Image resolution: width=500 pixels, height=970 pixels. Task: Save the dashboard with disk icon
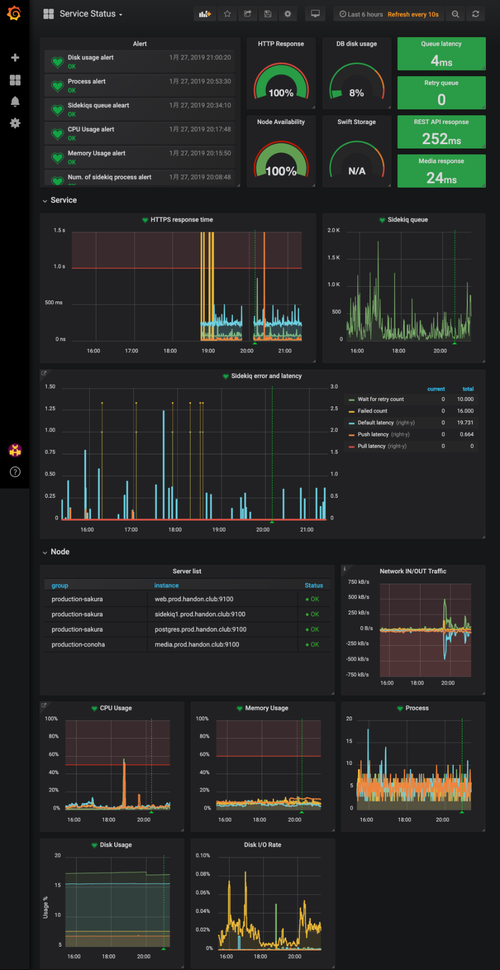click(267, 14)
